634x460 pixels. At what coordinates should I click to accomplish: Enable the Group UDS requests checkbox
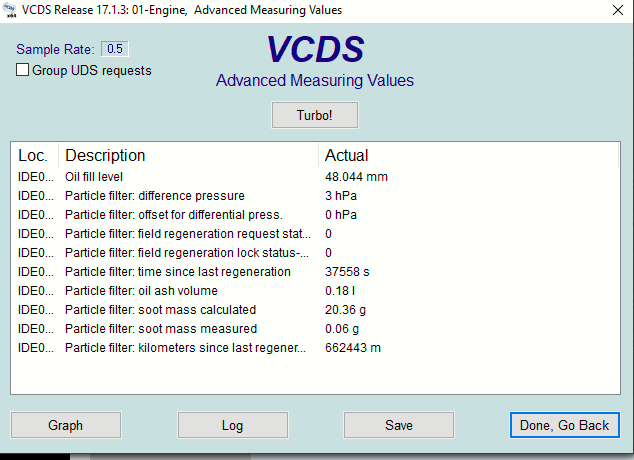[x=22, y=70]
